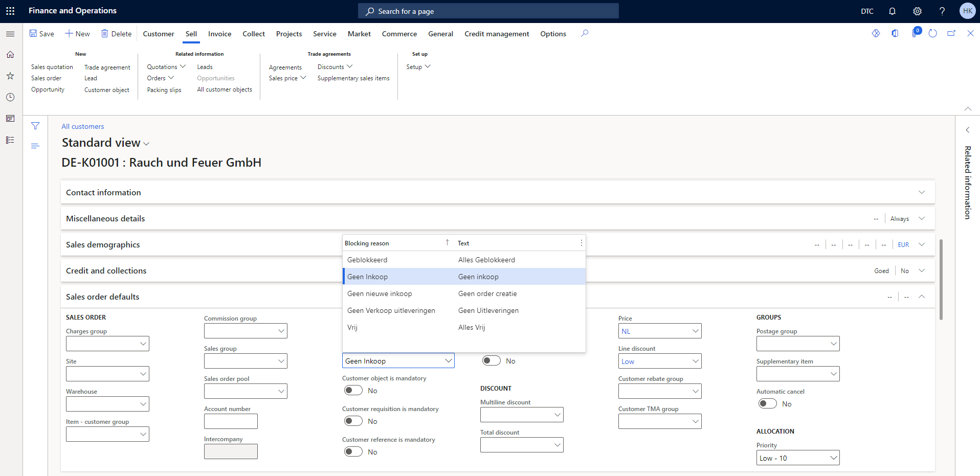Open the settings gear icon
This screenshot has height=476, width=980.
917,11
